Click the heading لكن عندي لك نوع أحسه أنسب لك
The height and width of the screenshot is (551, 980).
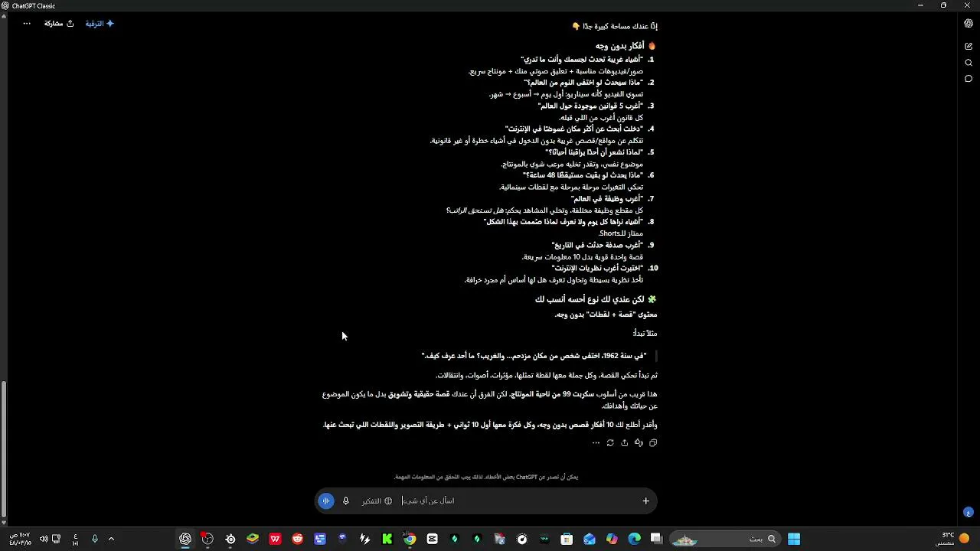tap(590, 299)
